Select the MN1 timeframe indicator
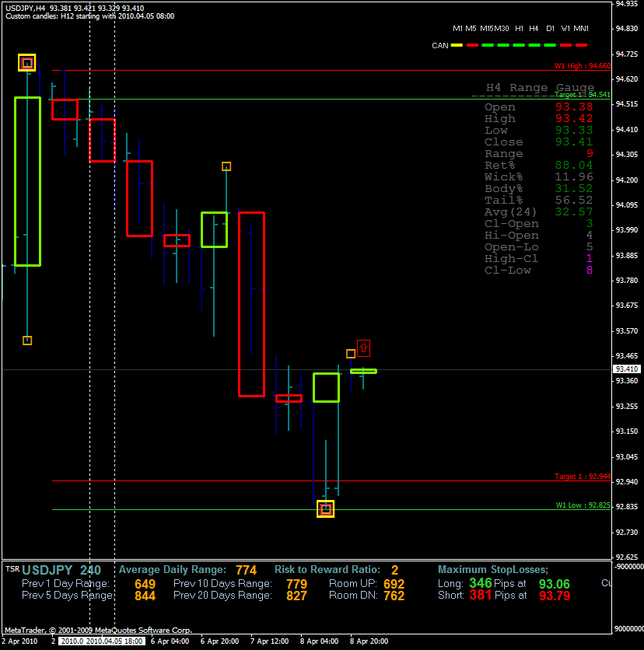 pos(581,28)
